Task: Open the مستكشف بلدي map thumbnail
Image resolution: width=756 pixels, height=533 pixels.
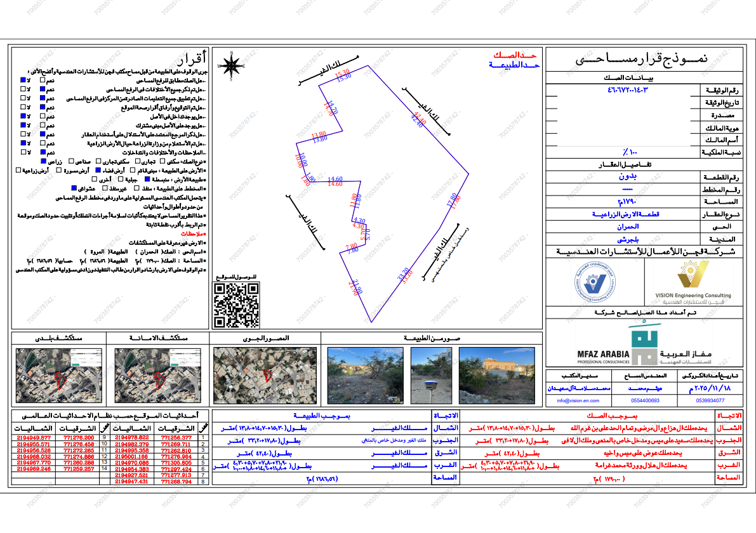Action: pyautogui.click(x=59, y=376)
